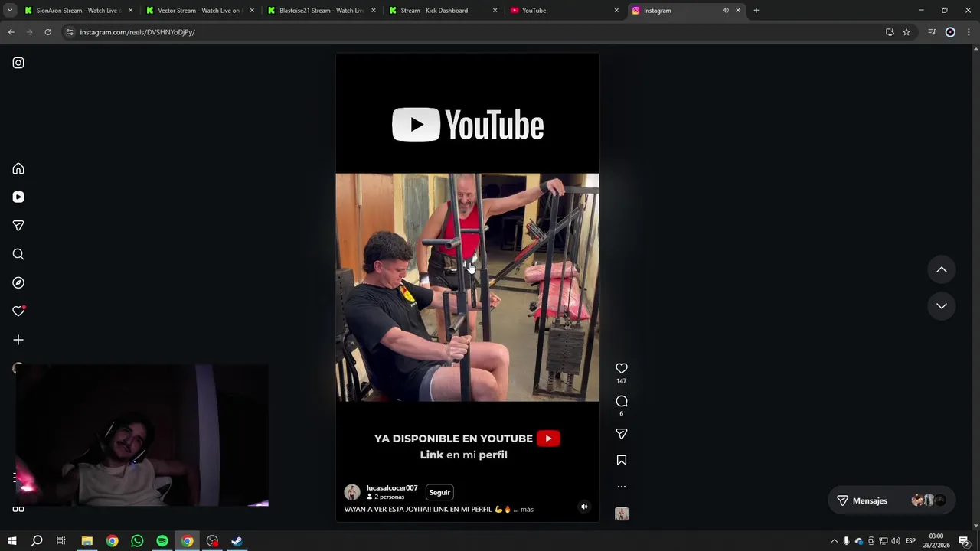980x551 pixels.
Task: Go to the previous reel with up chevron
Action: 942,269
